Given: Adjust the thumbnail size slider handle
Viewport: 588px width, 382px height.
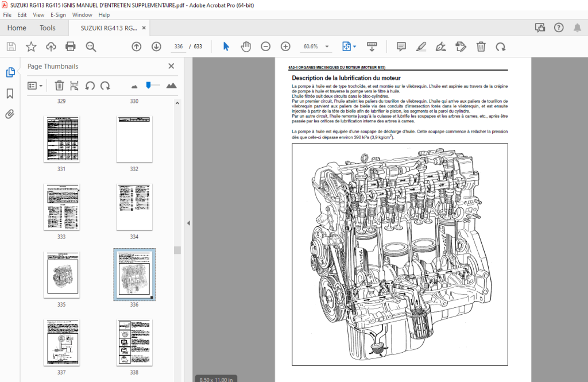Looking at the screenshot, I should [x=149, y=85].
